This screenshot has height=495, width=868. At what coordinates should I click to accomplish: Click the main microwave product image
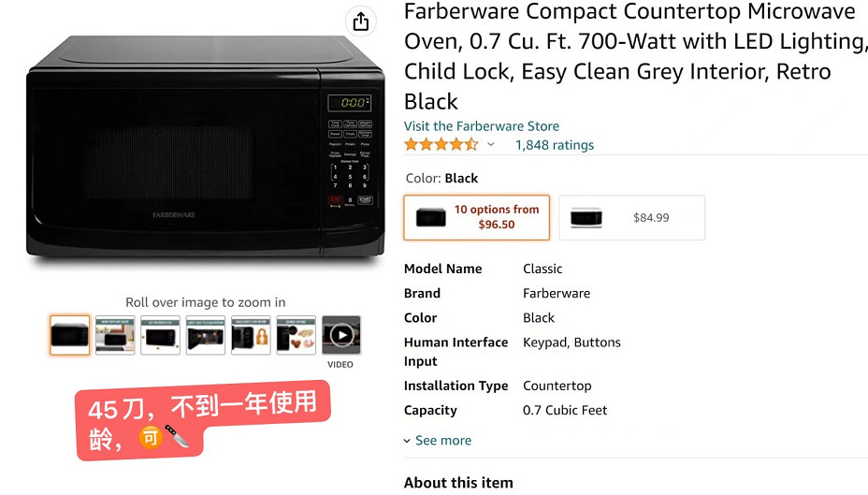coord(205,150)
